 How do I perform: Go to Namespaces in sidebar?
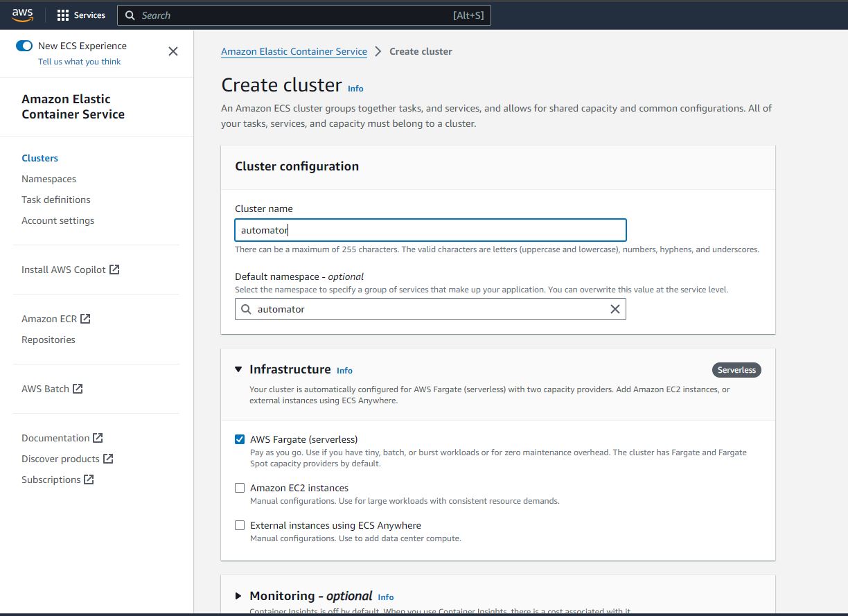49,179
